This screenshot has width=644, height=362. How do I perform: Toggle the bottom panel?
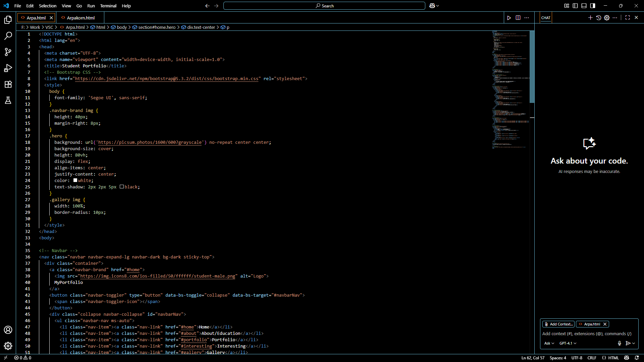point(584,6)
